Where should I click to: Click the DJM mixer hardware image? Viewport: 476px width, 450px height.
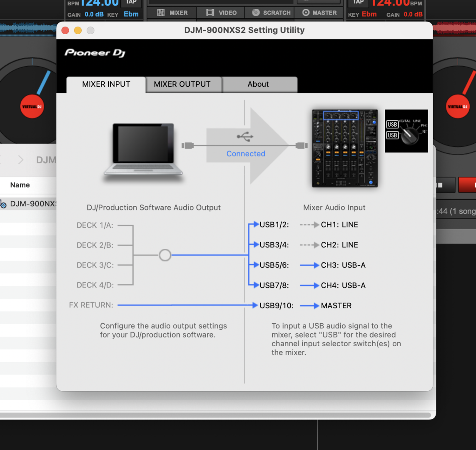point(345,148)
